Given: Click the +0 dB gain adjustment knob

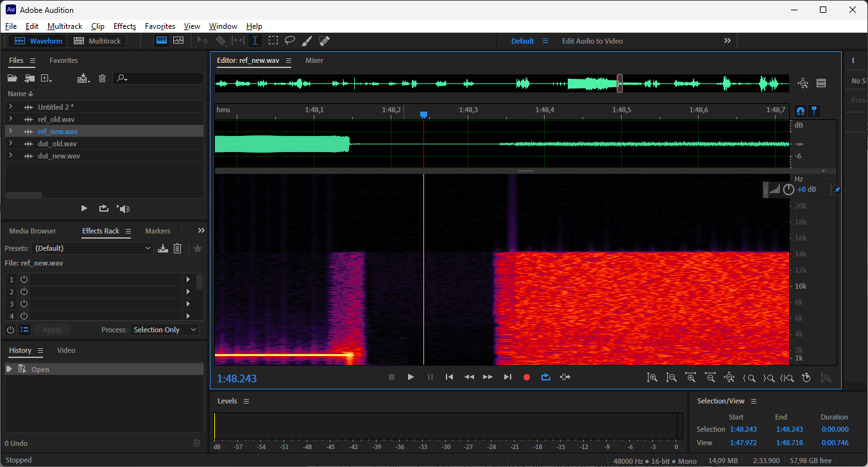Looking at the screenshot, I should click(788, 189).
